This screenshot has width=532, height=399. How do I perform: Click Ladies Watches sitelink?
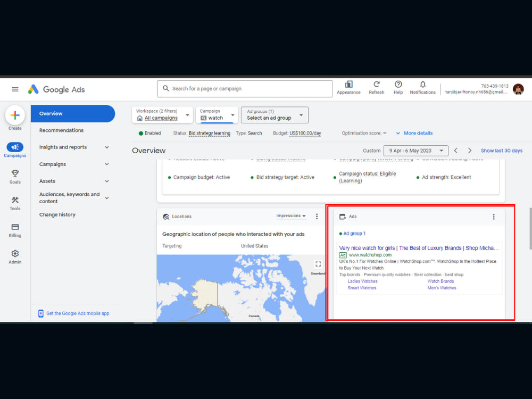(x=362, y=281)
